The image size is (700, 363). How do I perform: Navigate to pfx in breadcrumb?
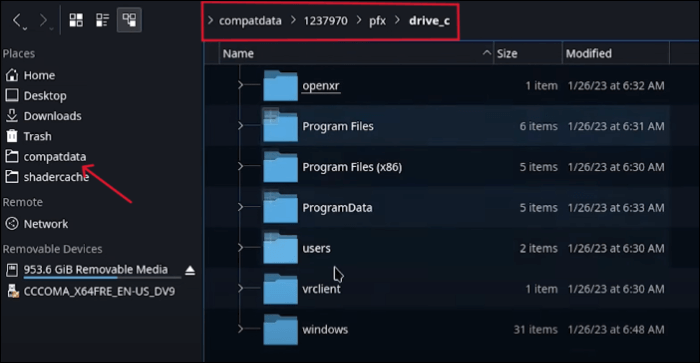pyautogui.click(x=377, y=21)
